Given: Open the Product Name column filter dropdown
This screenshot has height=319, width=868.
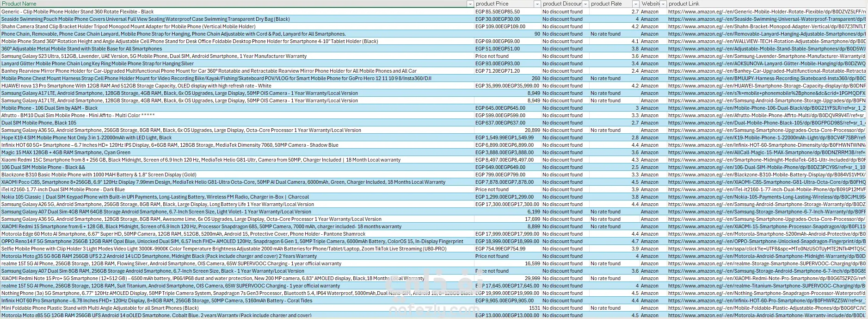Looking at the screenshot, I should 470,4.
